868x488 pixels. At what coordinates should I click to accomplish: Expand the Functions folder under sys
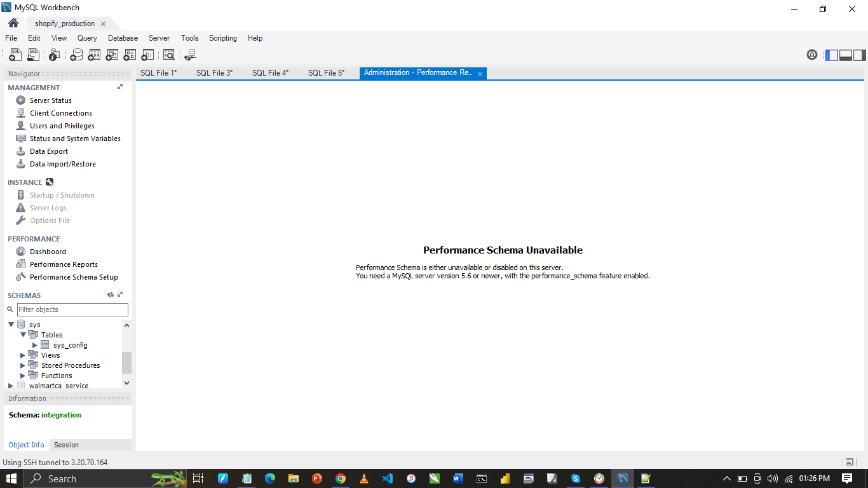point(23,376)
